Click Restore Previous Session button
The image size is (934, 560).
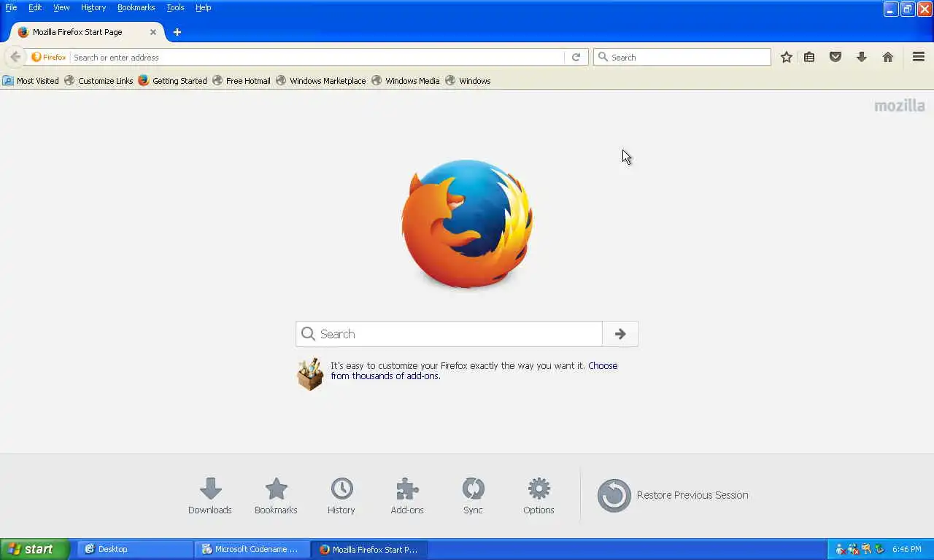point(673,495)
